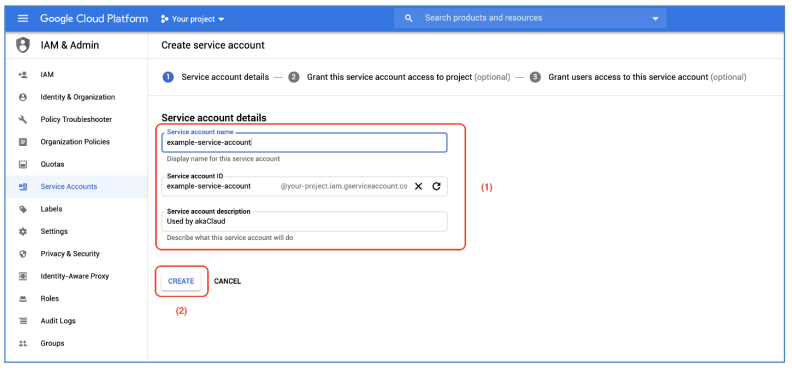Click the search magnifier icon
Screen dimensions: 792x372
409,18
